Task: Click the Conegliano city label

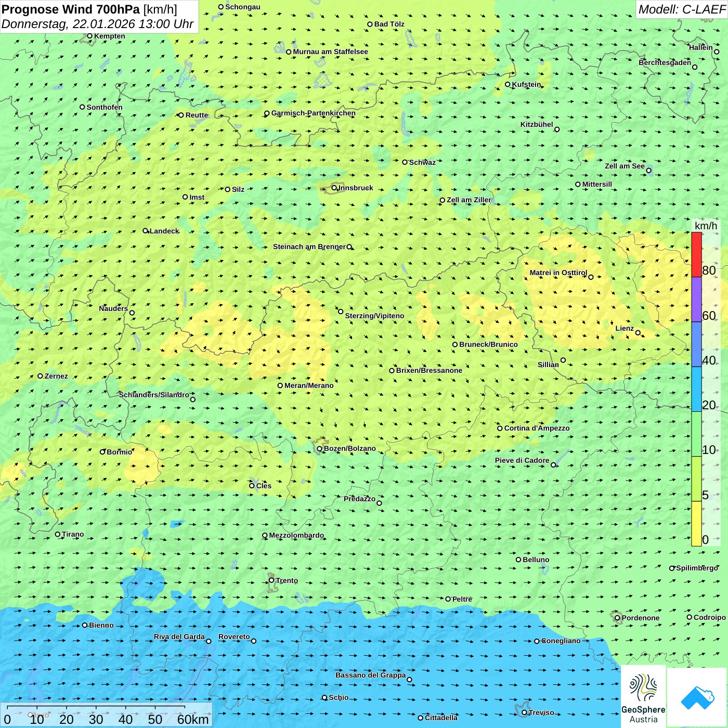Action: 561,641
